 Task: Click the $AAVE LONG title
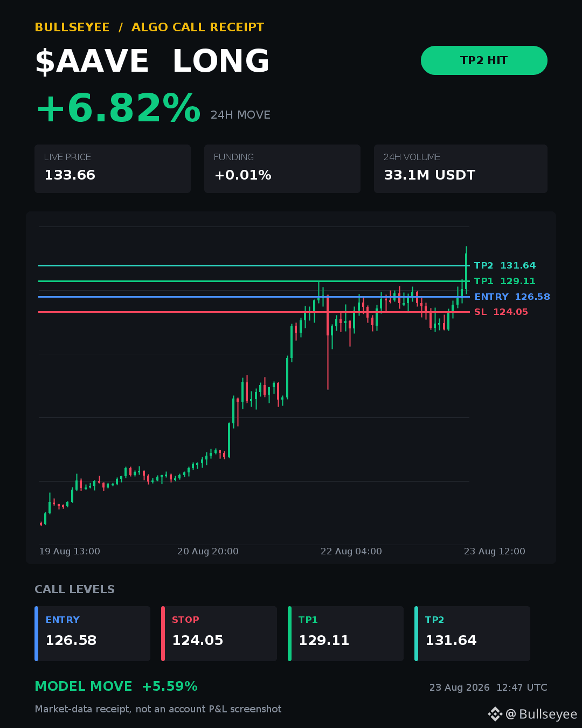coord(153,61)
